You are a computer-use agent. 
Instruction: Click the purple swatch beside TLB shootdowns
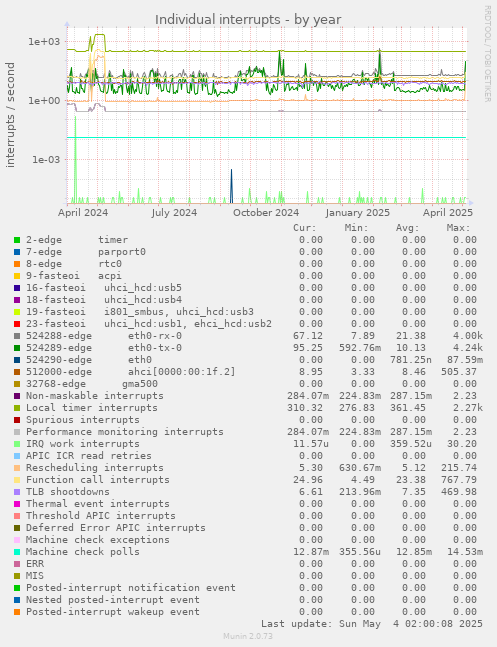pyautogui.click(x=17, y=492)
